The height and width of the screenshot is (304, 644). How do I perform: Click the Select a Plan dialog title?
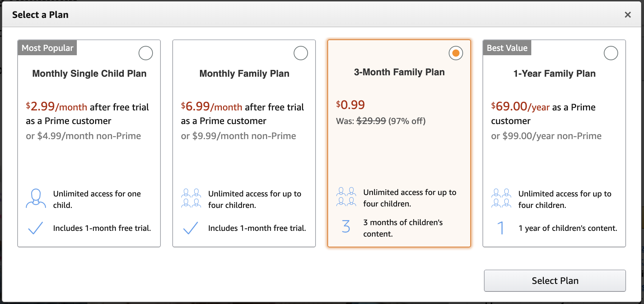click(x=40, y=15)
